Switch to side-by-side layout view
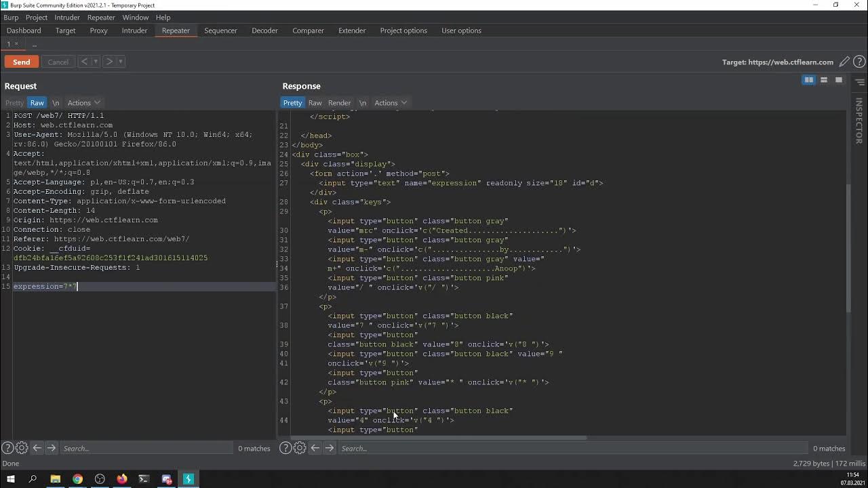Image resolution: width=868 pixels, height=488 pixels. [809, 80]
